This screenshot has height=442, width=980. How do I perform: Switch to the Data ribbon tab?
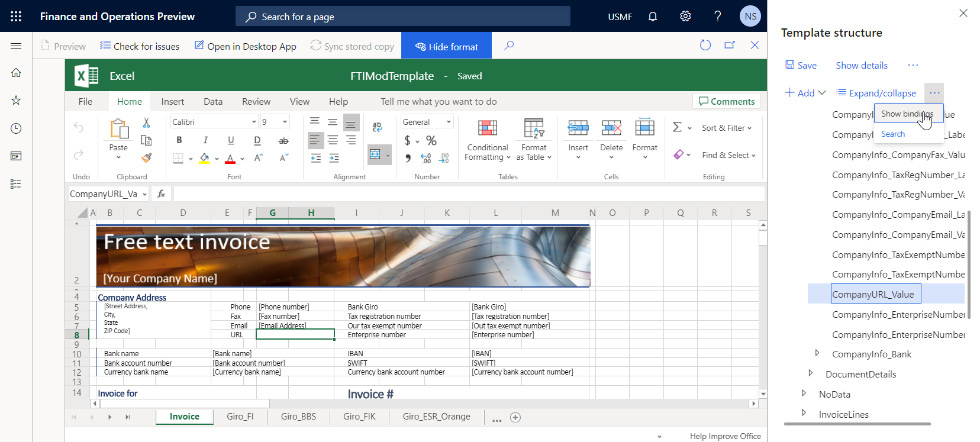[213, 102]
